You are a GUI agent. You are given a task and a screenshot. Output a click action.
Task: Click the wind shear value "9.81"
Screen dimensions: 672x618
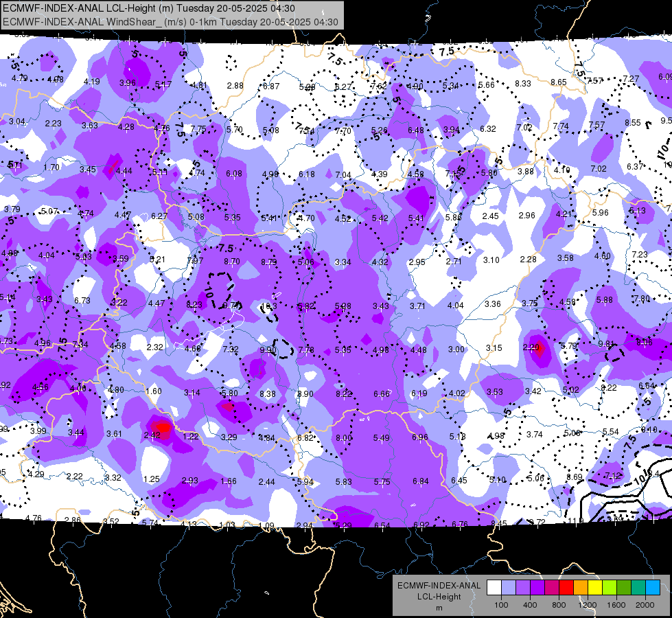point(606,344)
